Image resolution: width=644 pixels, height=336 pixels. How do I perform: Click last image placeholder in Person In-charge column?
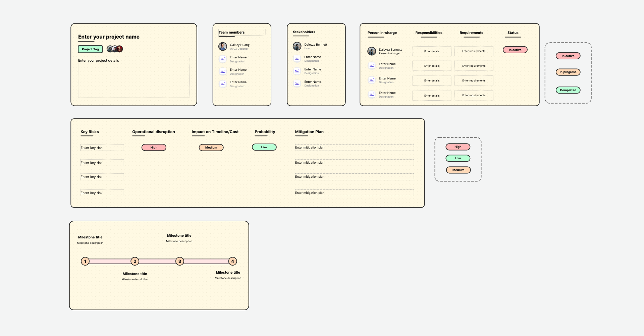(372, 95)
